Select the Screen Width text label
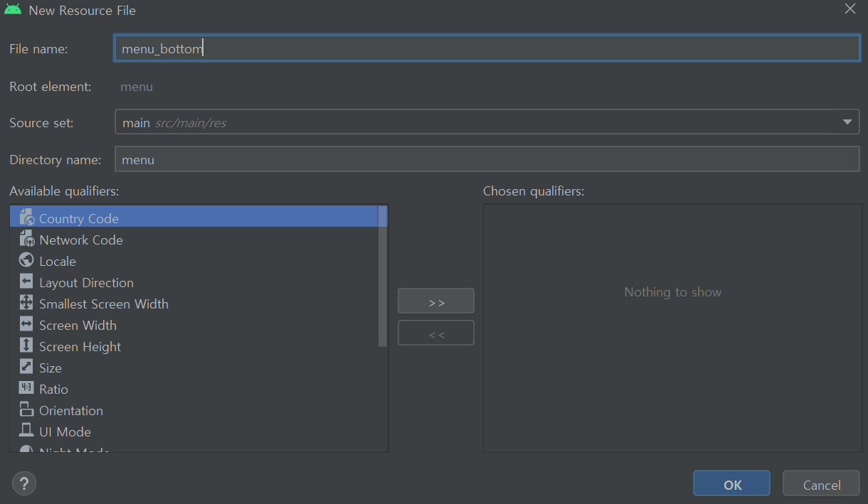 point(78,326)
